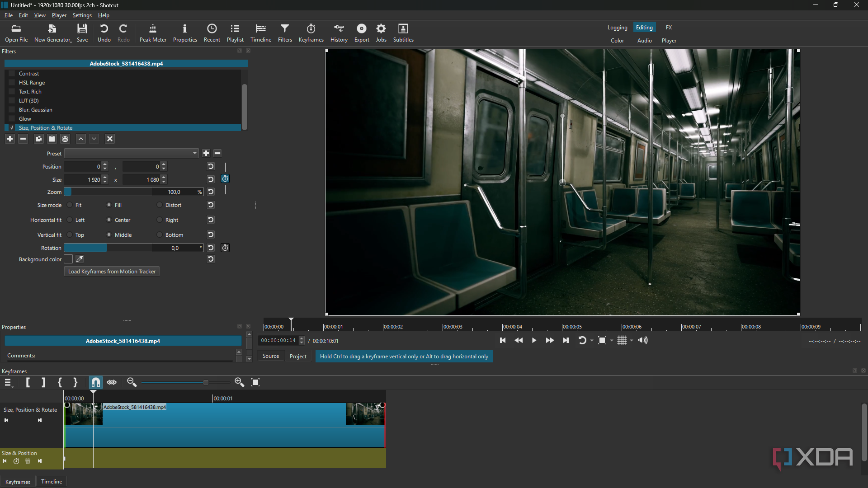Play the video

coord(534,341)
